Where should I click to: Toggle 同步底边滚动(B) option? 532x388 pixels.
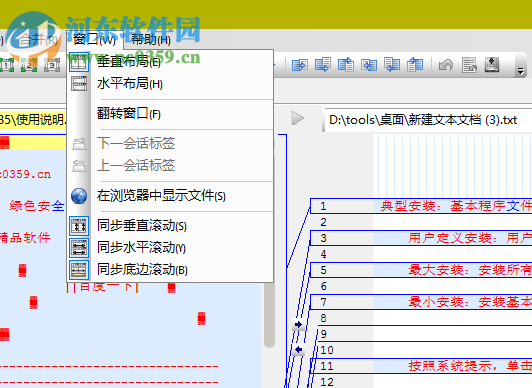click(x=170, y=270)
